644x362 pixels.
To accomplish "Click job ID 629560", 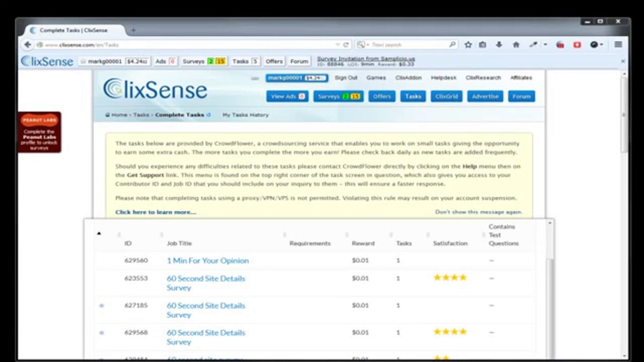I will pos(136,260).
